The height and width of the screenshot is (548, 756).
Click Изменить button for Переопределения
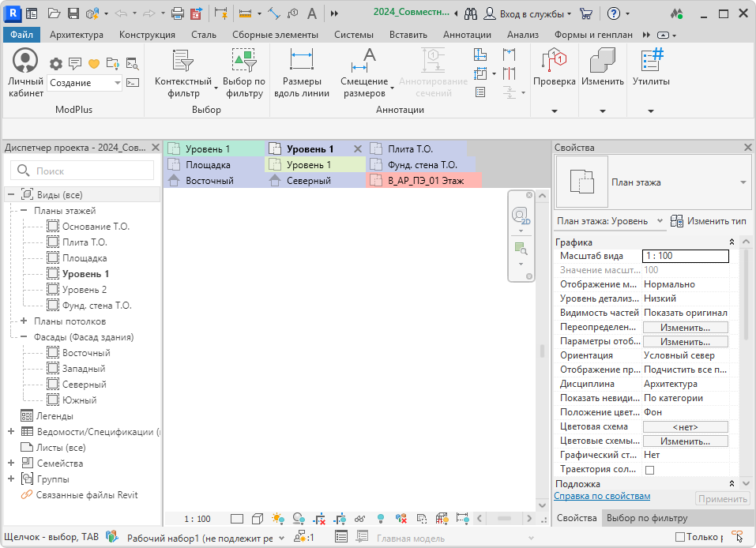(x=685, y=328)
